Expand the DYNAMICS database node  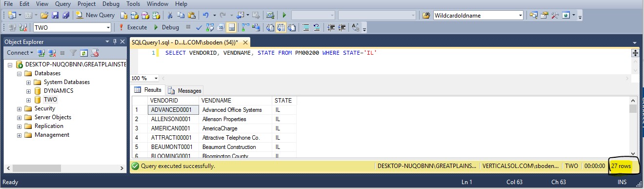click(28, 91)
